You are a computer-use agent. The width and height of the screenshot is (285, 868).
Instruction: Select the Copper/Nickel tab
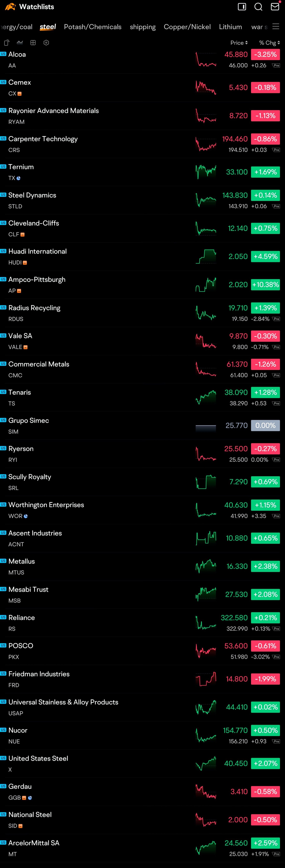pos(187,27)
